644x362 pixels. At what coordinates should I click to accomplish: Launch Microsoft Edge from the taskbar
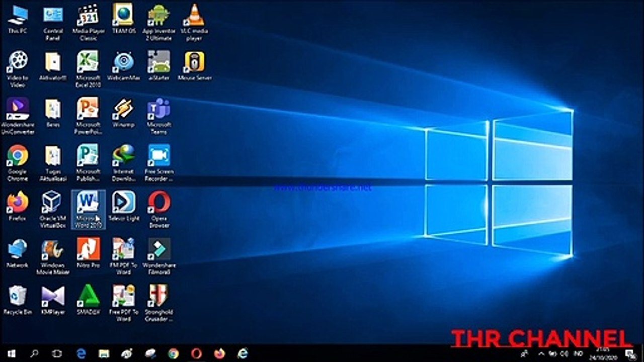tap(81, 353)
